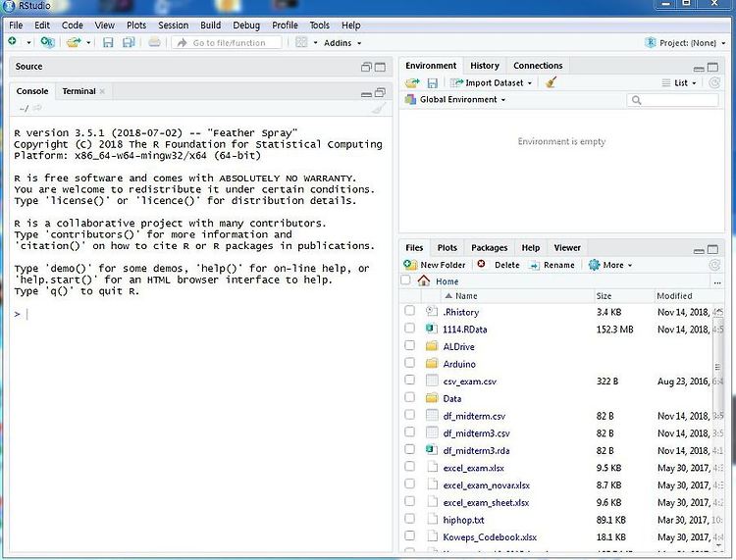Open the Global Environment dropdown

[456, 99]
